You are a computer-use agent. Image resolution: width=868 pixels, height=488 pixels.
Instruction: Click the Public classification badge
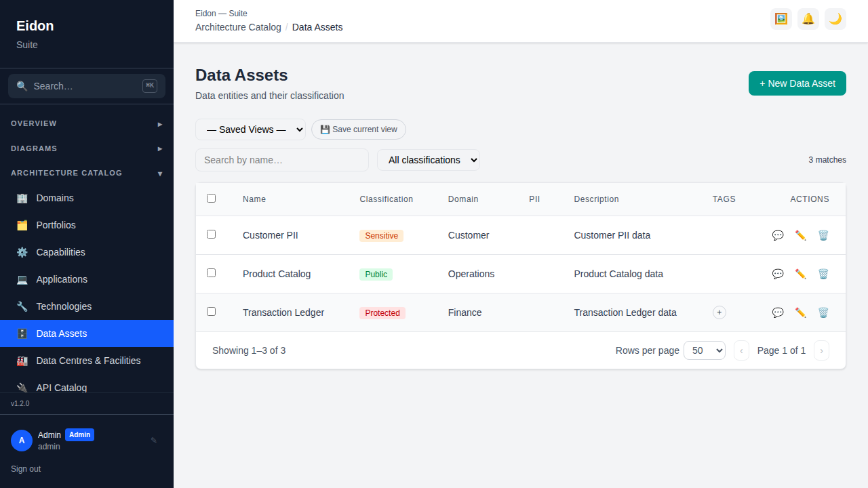tap(376, 274)
